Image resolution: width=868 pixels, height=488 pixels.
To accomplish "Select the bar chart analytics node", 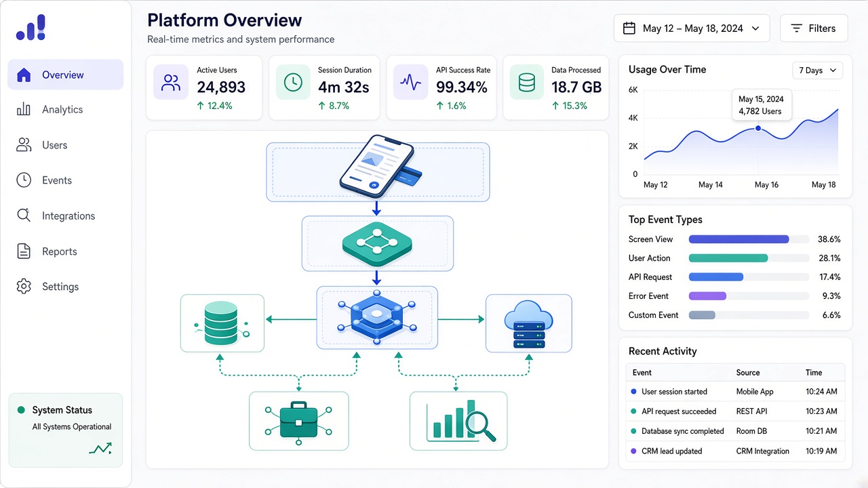I will [458, 421].
